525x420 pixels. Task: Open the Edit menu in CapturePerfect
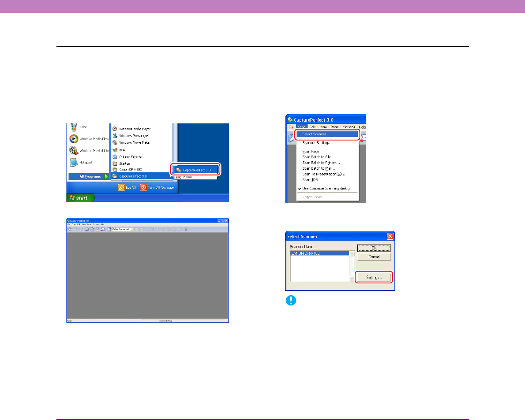(312, 127)
